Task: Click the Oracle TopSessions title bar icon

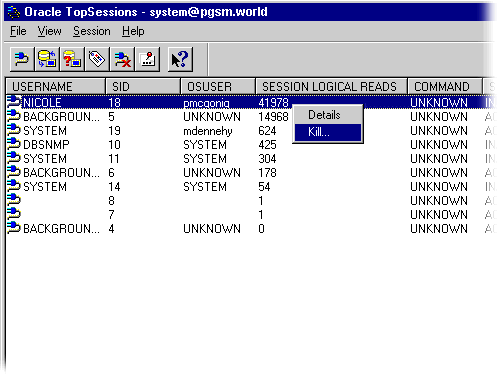Action: 14,12
